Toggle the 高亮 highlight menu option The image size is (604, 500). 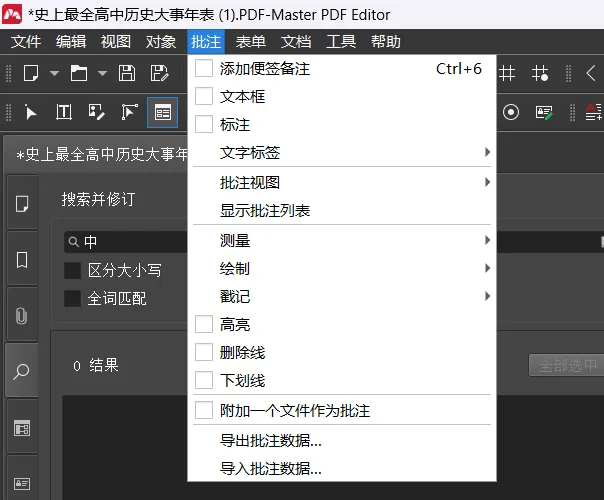click(x=235, y=325)
